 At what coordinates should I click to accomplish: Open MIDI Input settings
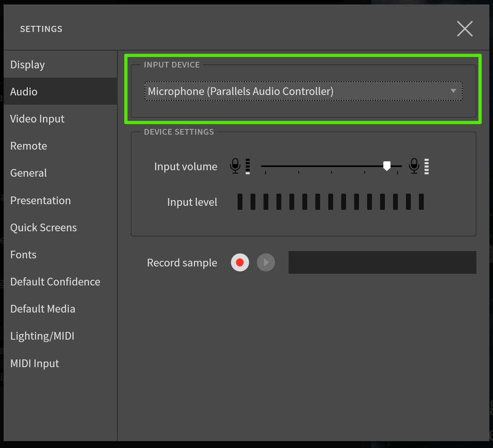(60, 363)
